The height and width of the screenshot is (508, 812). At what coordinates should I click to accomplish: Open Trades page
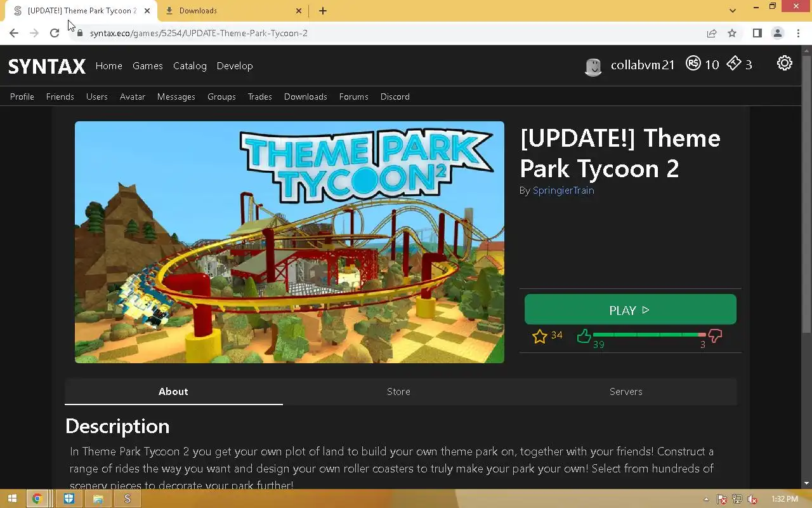pos(259,97)
